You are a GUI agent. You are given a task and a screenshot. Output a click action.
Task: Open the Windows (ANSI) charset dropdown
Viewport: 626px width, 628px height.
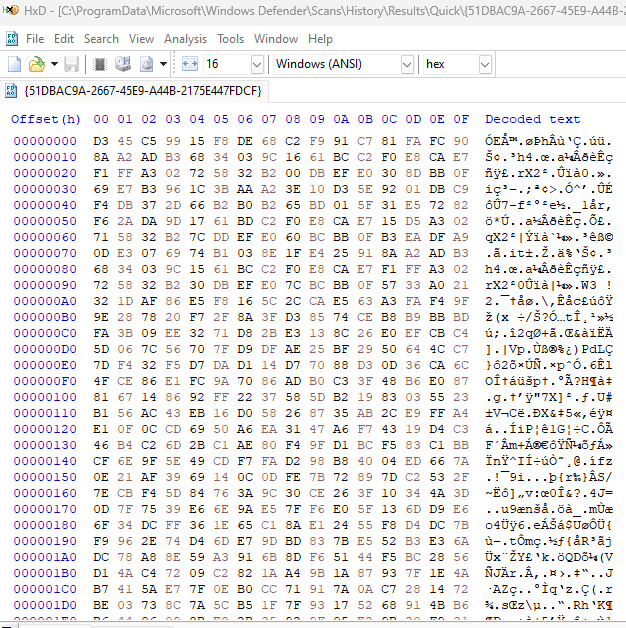pyautogui.click(x=407, y=64)
